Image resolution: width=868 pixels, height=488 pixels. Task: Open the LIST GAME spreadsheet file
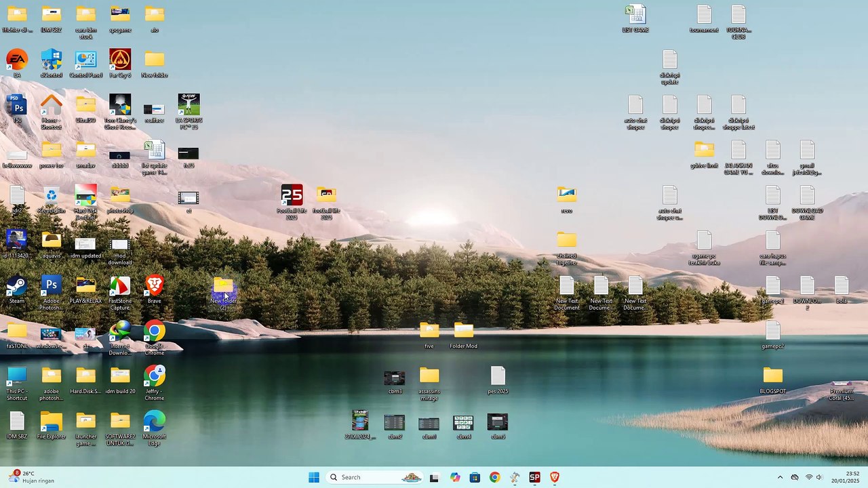[635, 15]
